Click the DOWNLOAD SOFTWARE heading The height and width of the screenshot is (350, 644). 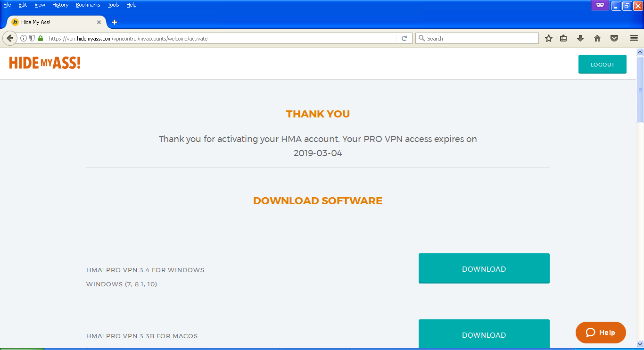[318, 201]
